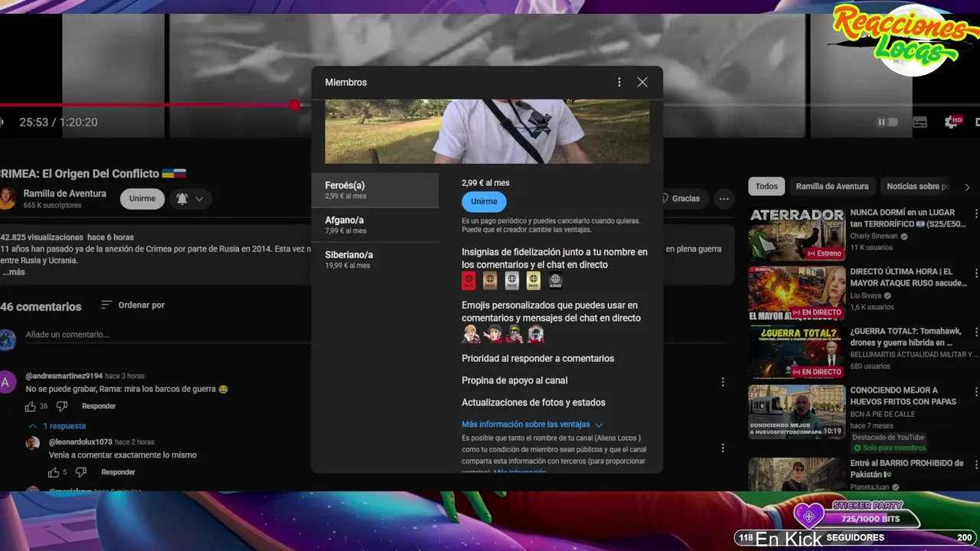
Task: Click the Sticker Party heart icon
Action: [808, 516]
